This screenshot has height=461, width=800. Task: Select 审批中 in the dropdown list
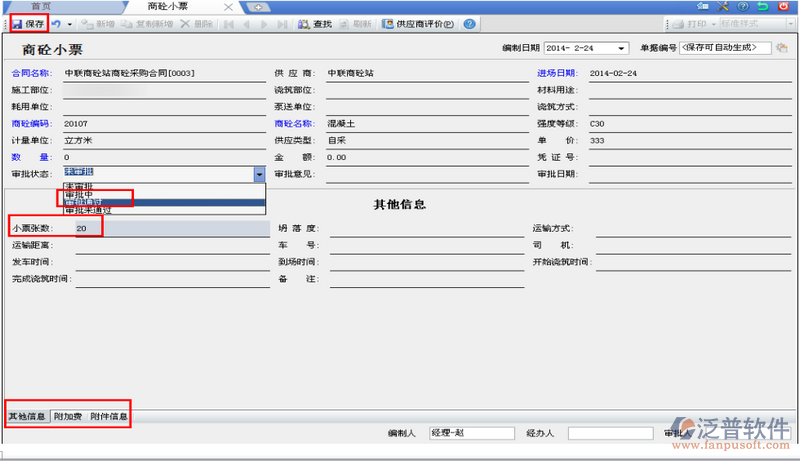click(x=80, y=194)
